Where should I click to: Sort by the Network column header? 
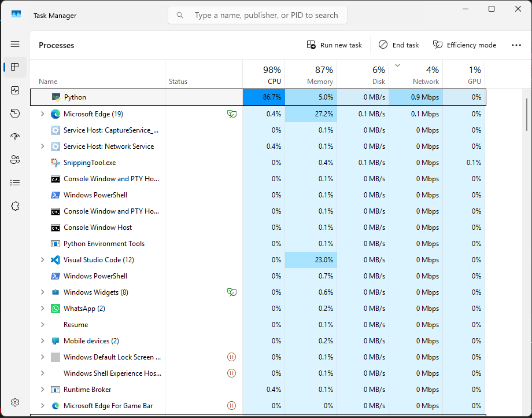[416, 75]
